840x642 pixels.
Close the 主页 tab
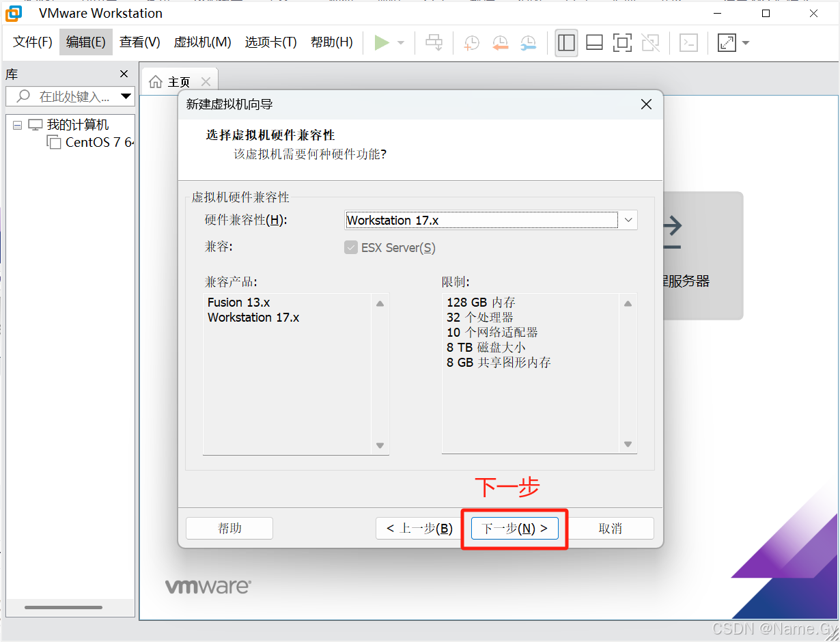pyautogui.click(x=206, y=82)
